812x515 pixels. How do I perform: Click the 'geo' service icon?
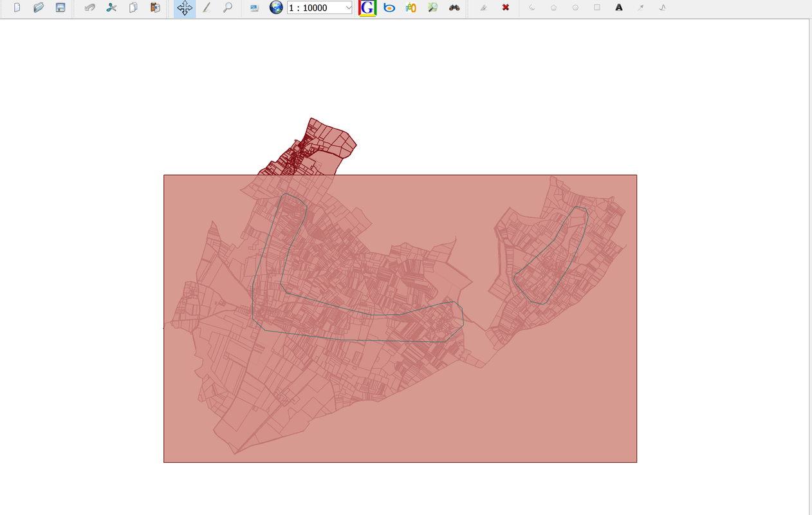point(411,8)
